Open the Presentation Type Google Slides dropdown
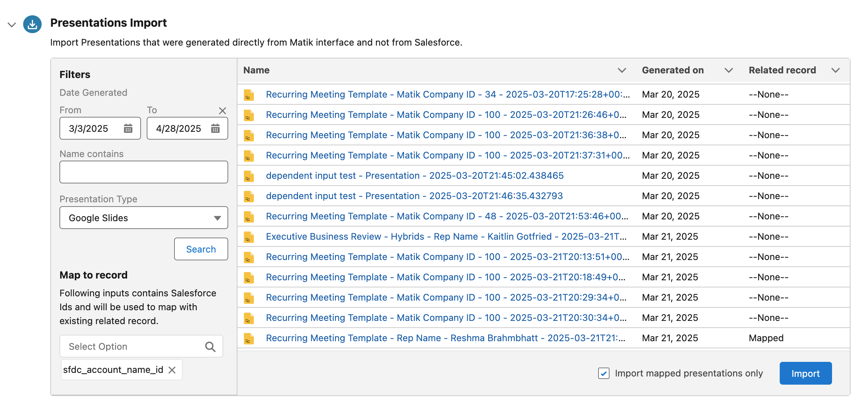 pyautogui.click(x=144, y=218)
